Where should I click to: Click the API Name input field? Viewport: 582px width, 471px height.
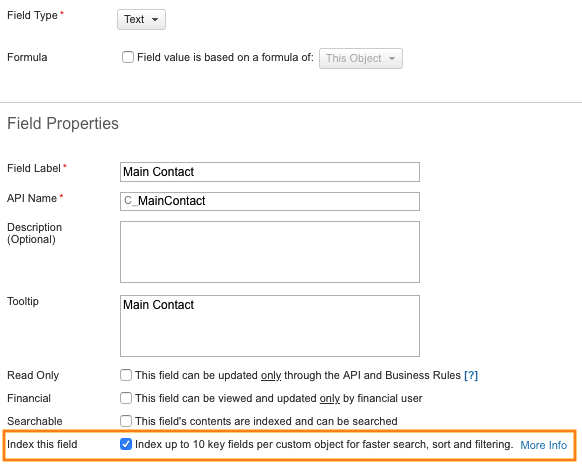[x=270, y=201]
